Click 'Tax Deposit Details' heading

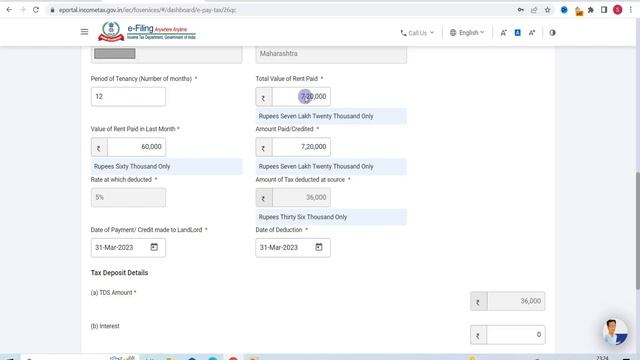(119, 273)
